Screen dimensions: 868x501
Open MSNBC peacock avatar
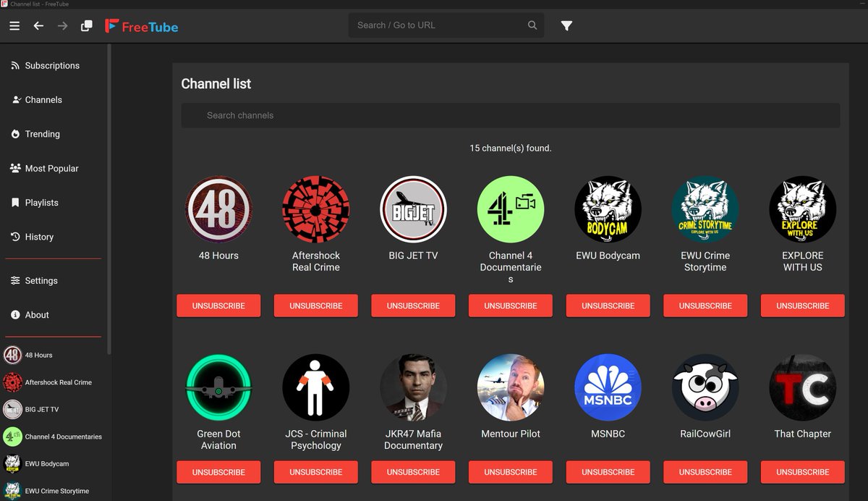608,387
